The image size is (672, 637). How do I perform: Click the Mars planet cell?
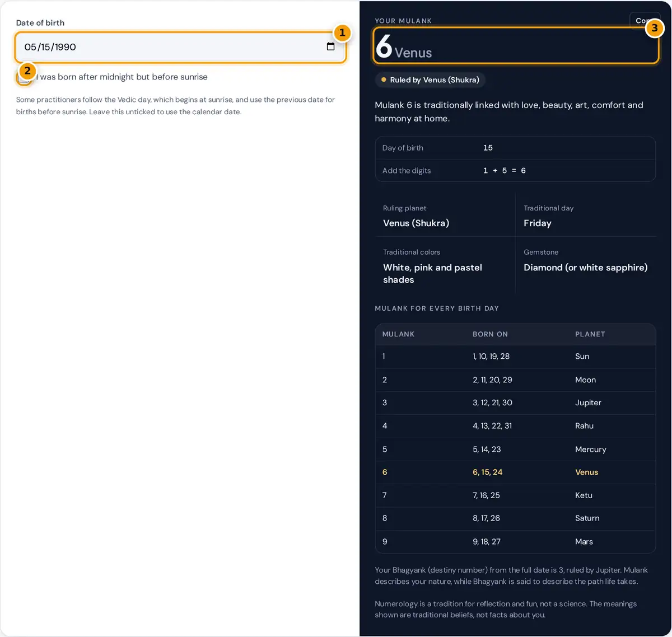tap(584, 542)
